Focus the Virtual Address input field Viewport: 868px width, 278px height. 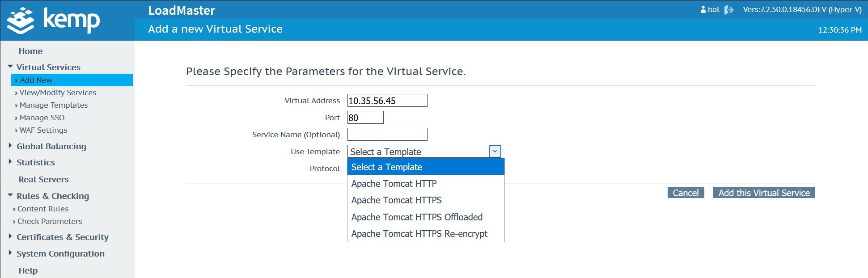[387, 101]
